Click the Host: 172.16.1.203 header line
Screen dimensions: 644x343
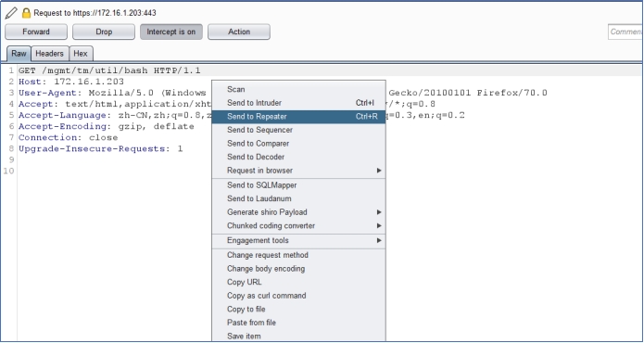(x=71, y=82)
